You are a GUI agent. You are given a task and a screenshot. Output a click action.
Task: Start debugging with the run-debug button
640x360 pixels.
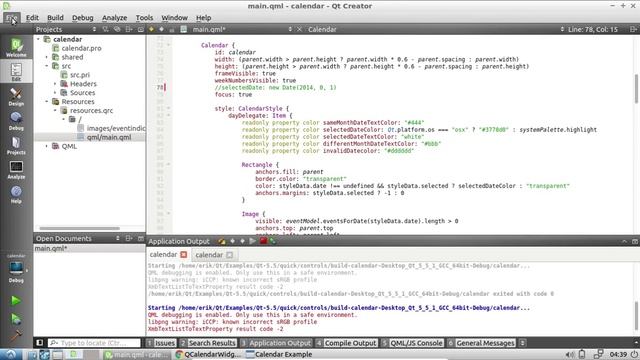(x=16, y=319)
